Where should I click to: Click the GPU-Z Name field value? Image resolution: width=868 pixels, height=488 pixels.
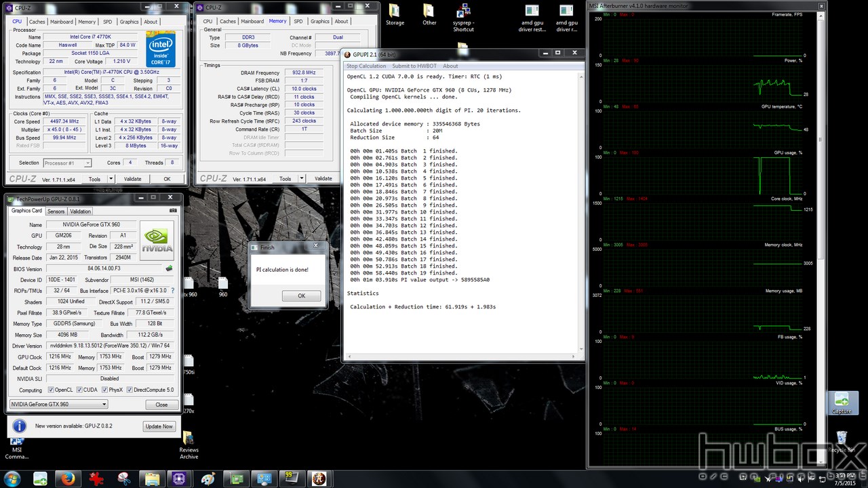(x=91, y=224)
